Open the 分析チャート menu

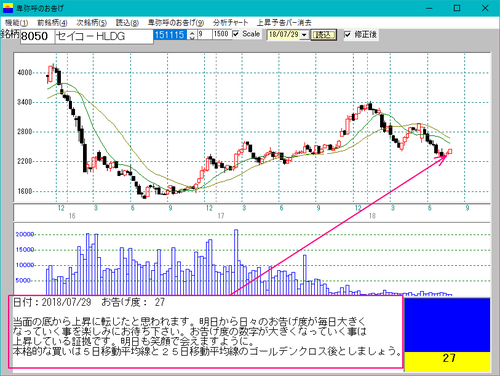tap(231, 23)
